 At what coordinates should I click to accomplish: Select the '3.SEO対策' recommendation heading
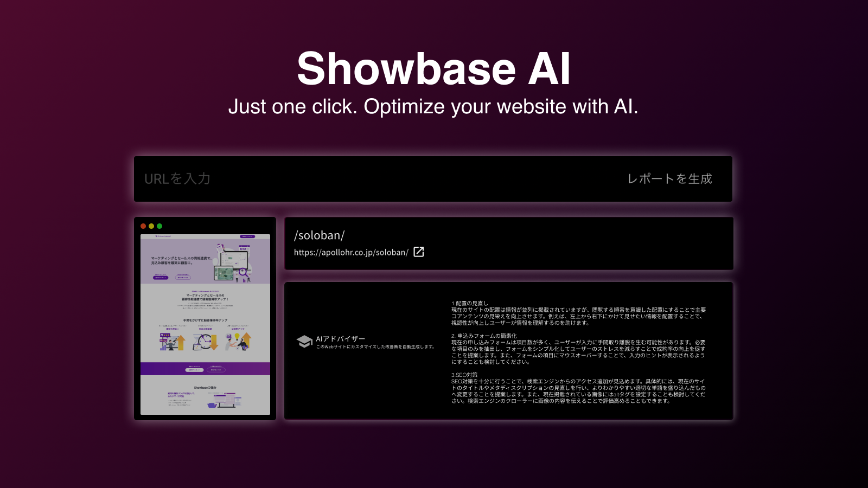tap(464, 375)
